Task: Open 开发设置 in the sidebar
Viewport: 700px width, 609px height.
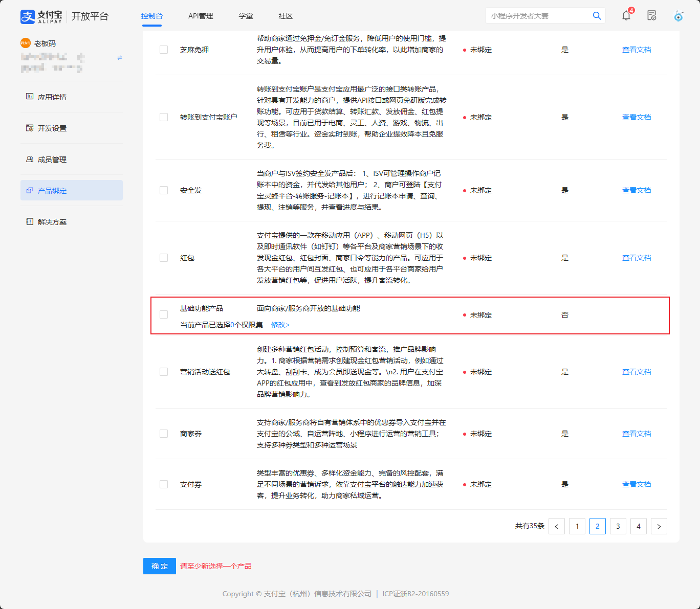Action: point(52,128)
